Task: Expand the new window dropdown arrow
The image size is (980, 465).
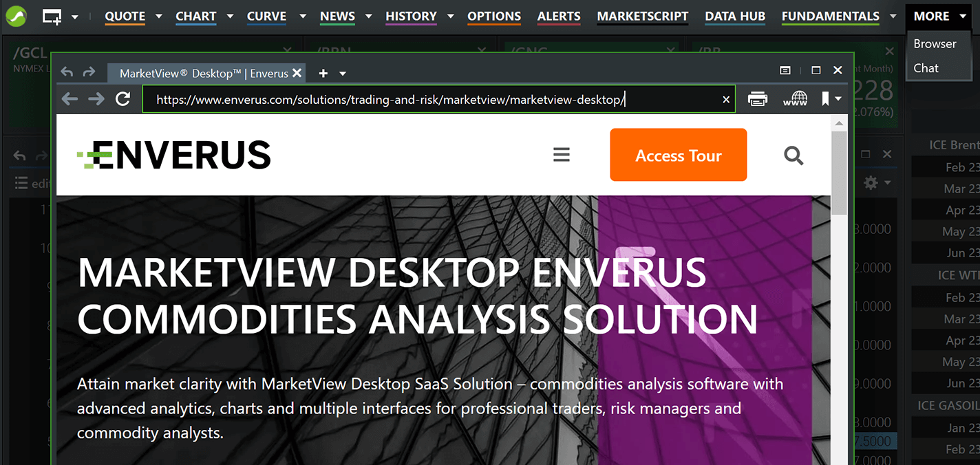Action: pyautogui.click(x=75, y=17)
